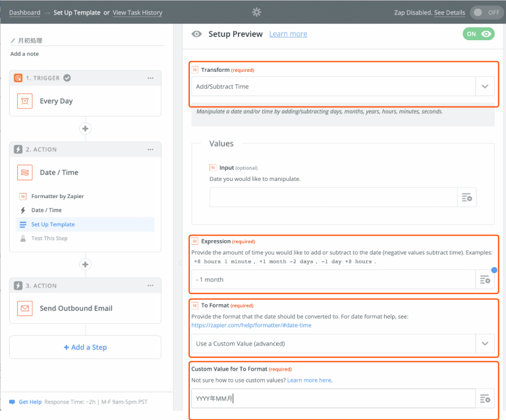Click the Dashboard breadcrumb link

tap(24, 13)
